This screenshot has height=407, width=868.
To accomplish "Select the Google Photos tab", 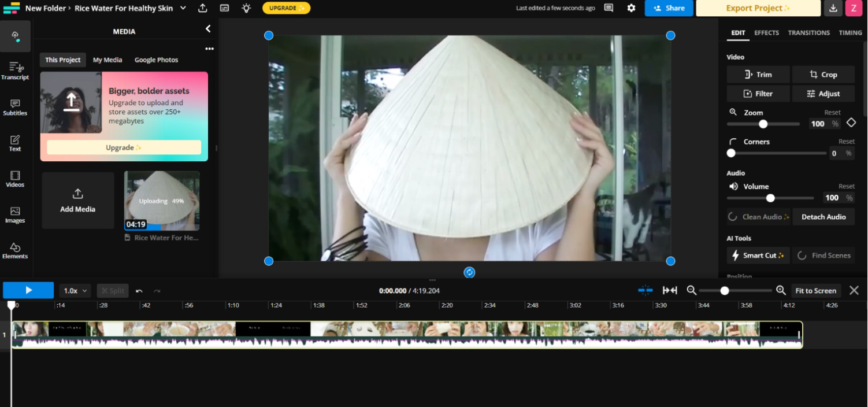I will coord(156,60).
